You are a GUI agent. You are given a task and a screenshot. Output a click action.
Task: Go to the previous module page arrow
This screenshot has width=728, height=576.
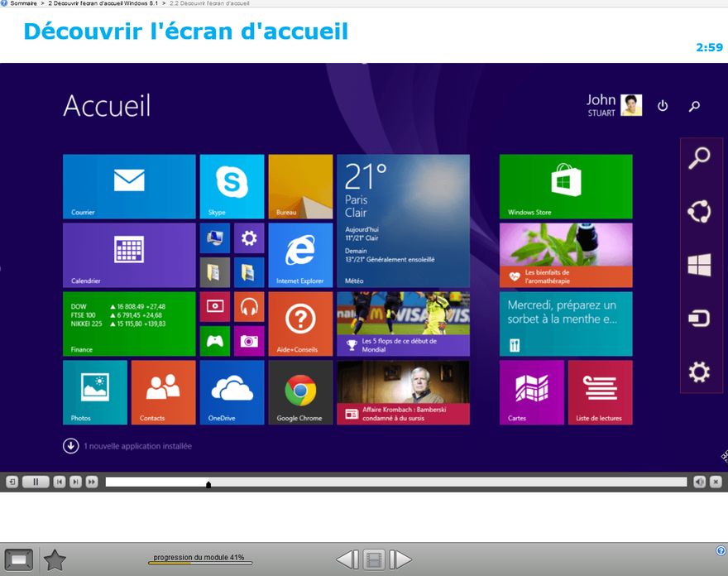click(x=347, y=560)
